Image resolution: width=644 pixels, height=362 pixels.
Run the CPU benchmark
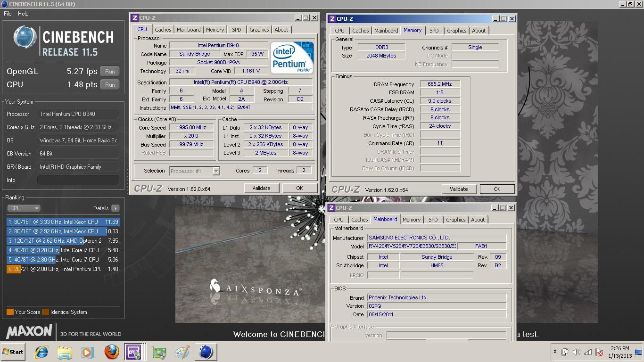(x=110, y=85)
